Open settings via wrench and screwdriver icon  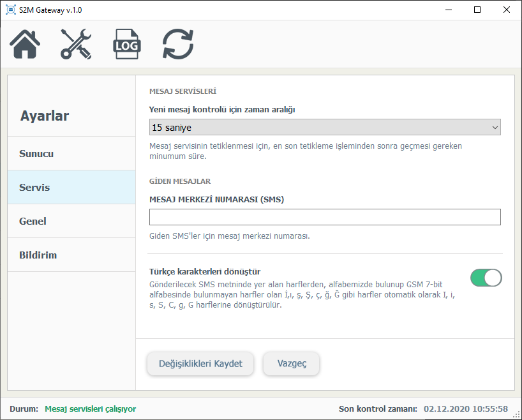[x=77, y=44]
